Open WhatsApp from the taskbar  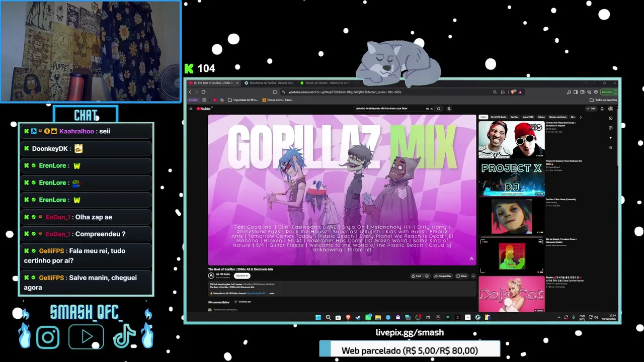368,317
